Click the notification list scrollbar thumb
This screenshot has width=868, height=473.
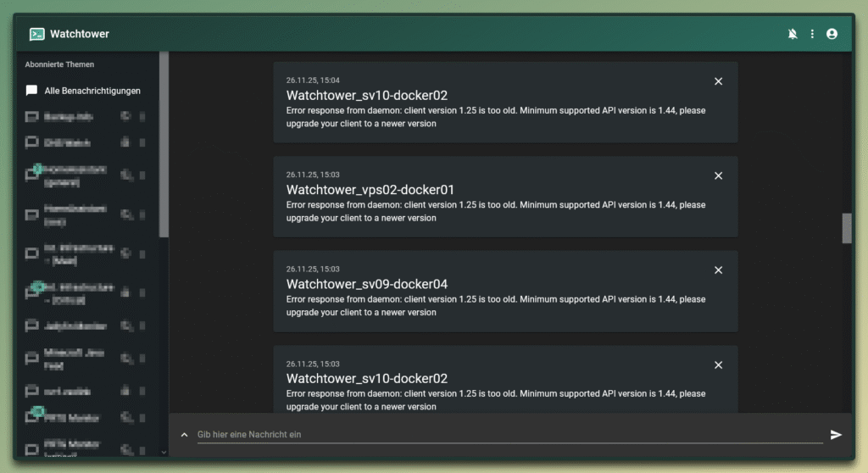(846, 228)
